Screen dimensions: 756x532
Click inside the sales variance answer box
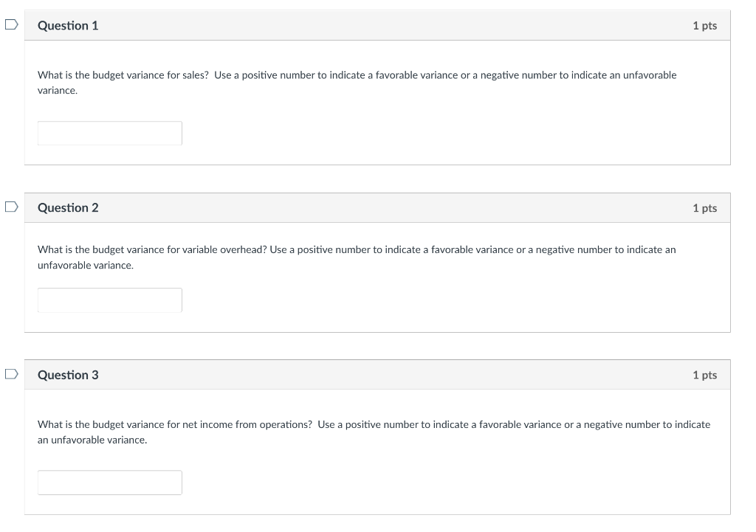point(110,133)
